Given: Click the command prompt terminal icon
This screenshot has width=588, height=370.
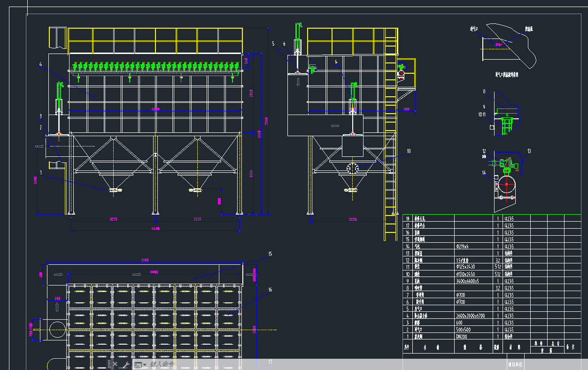Looking at the screenshot, I should 138,364.
